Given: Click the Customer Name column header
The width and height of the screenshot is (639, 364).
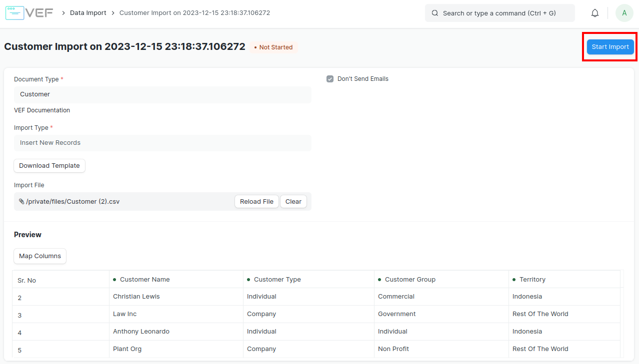Looking at the screenshot, I should tap(176, 280).
